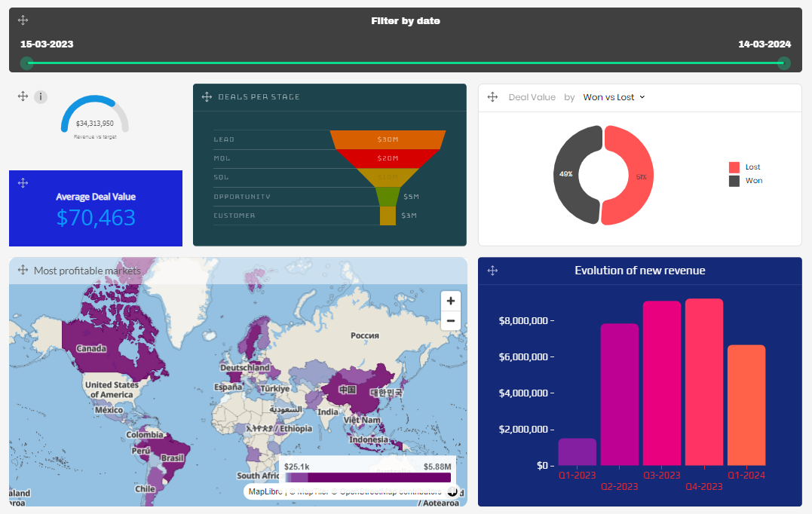Image resolution: width=812 pixels, height=514 pixels.
Task: Click the start date slider handle
Action: click(27, 63)
